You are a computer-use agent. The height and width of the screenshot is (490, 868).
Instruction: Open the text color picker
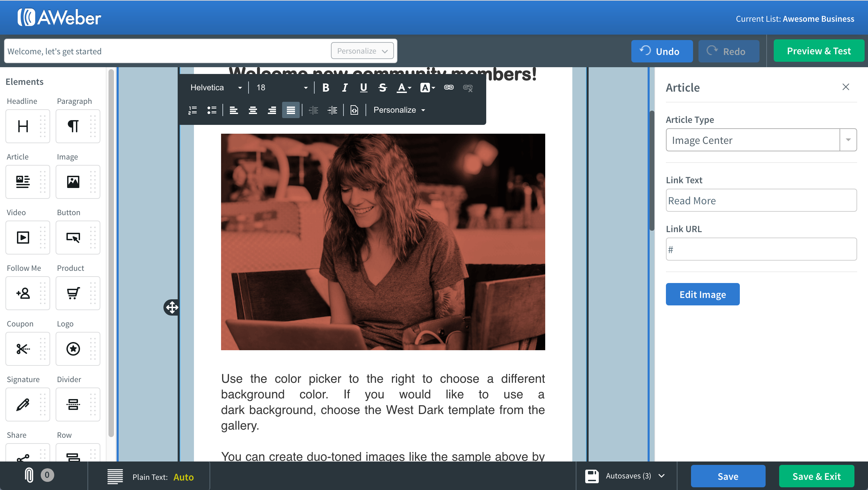pyautogui.click(x=404, y=88)
